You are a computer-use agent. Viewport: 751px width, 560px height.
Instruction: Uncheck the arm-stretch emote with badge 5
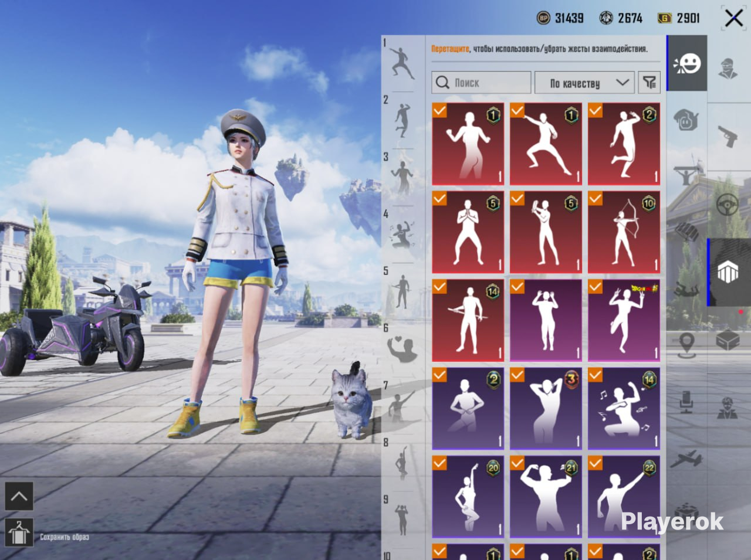tap(517, 199)
